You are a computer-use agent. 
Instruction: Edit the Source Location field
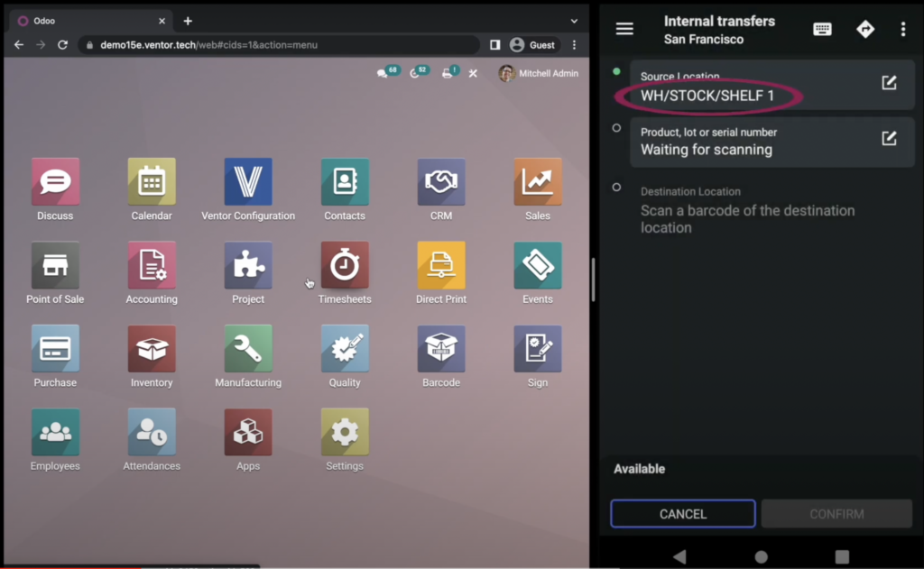tap(889, 83)
